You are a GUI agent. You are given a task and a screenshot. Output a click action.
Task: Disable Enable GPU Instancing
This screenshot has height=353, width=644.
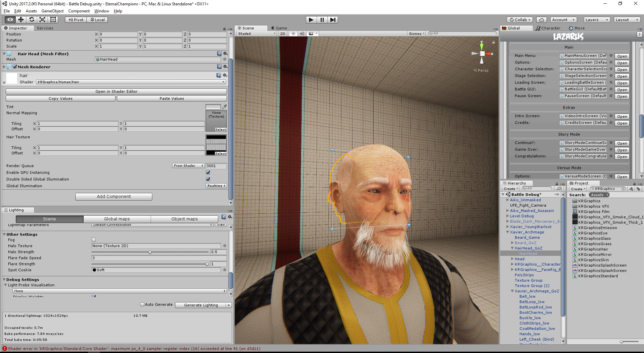(x=208, y=172)
